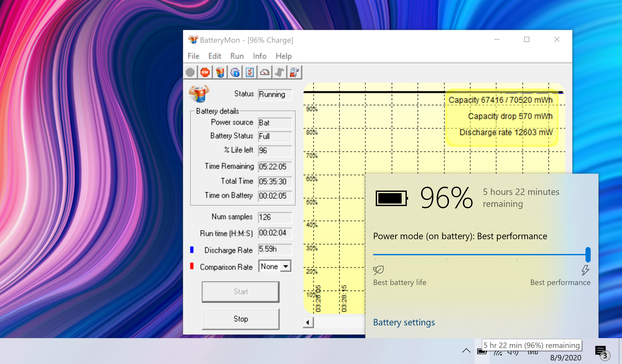Click the disabled Start button

241,292
